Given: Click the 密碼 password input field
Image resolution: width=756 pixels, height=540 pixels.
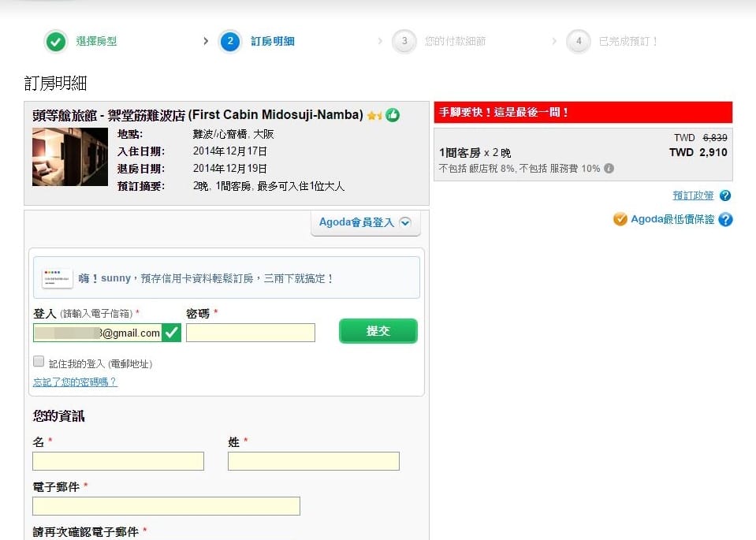Looking at the screenshot, I should pyautogui.click(x=251, y=333).
